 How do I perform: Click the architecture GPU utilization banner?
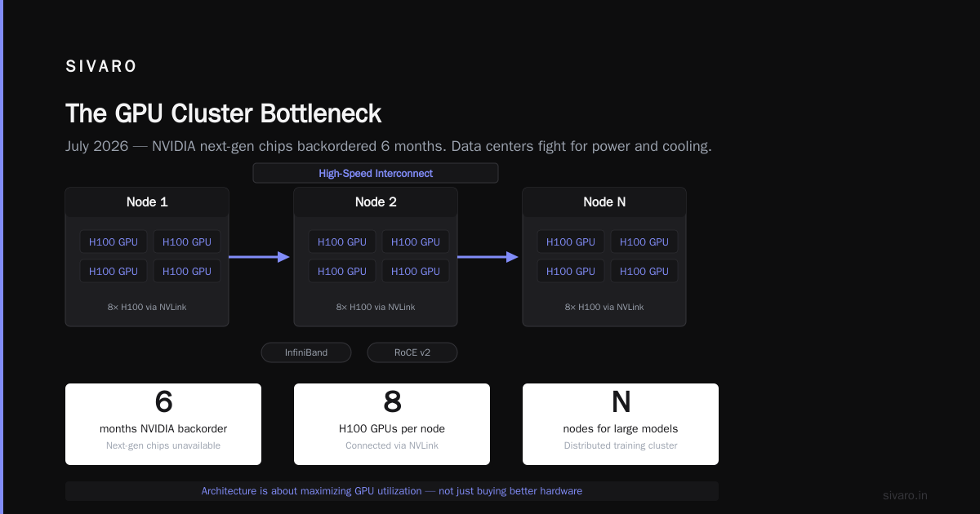coord(392,491)
